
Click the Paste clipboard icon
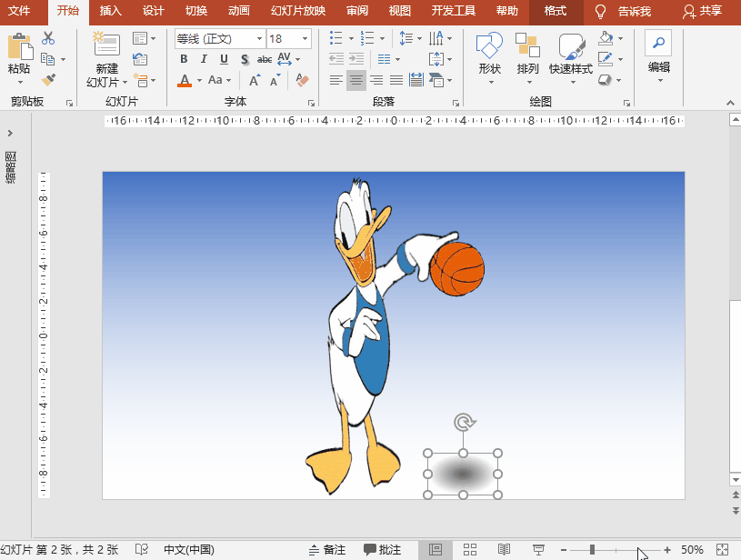point(19,46)
